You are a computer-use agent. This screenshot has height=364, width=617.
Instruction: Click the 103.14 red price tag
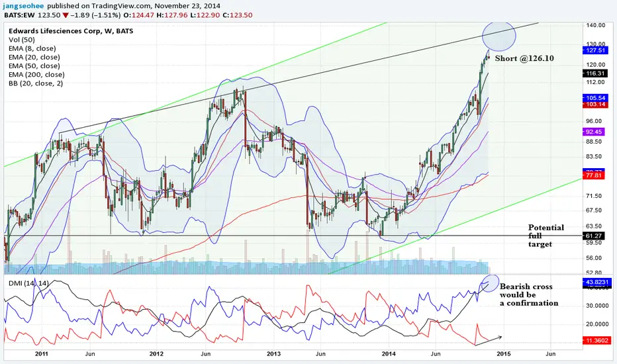[595, 105]
